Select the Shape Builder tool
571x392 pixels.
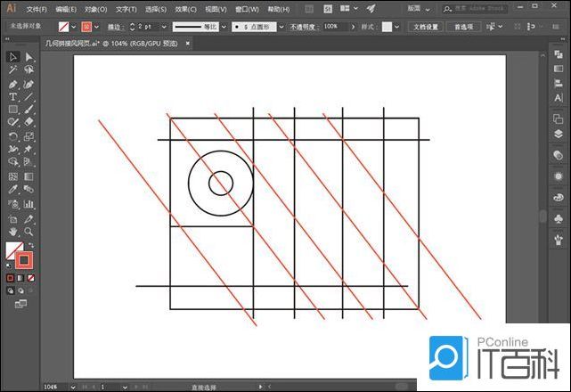click(x=13, y=162)
